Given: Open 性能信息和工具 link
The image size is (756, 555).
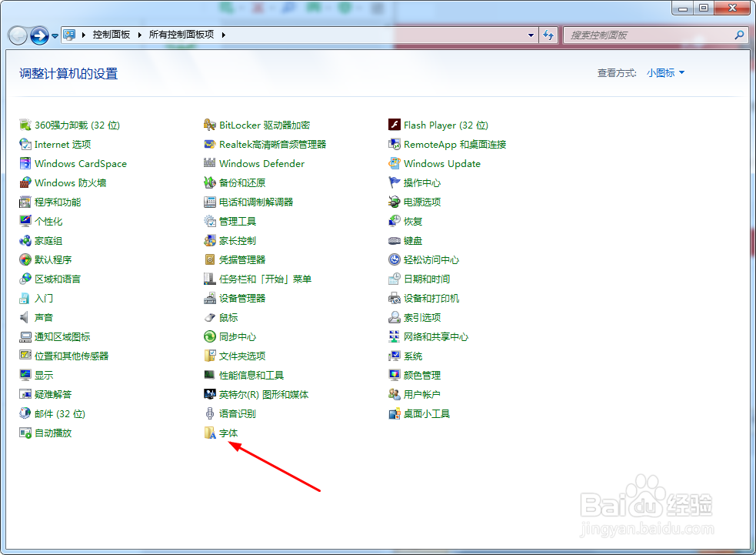Looking at the screenshot, I should point(251,375).
